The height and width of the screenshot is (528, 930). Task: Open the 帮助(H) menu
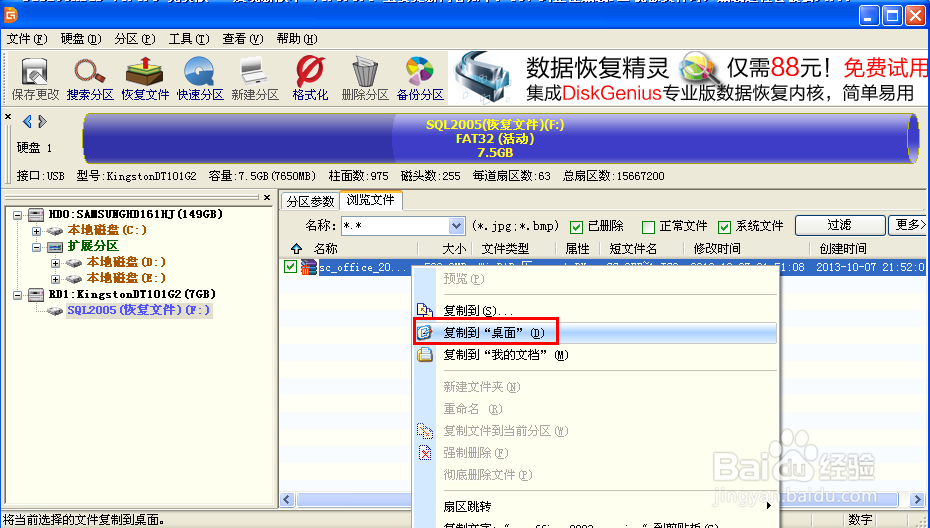coord(297,39)
